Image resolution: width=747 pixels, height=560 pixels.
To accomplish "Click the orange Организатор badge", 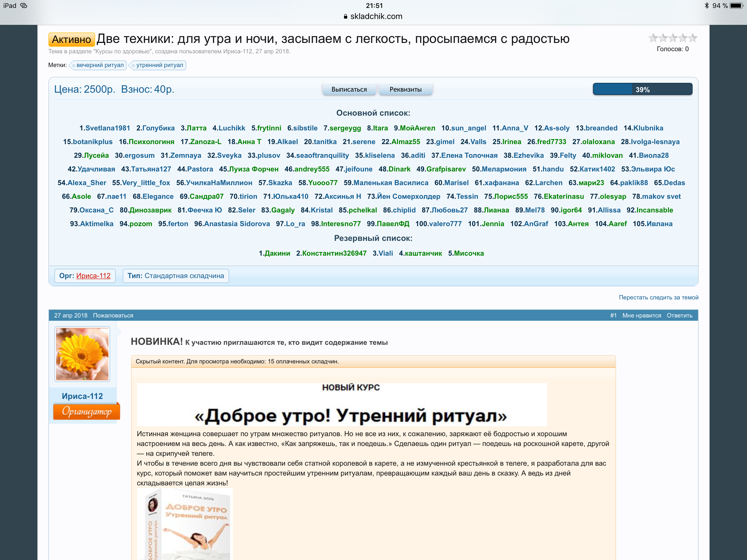I will pyautogui.click(x=86, y=412).
